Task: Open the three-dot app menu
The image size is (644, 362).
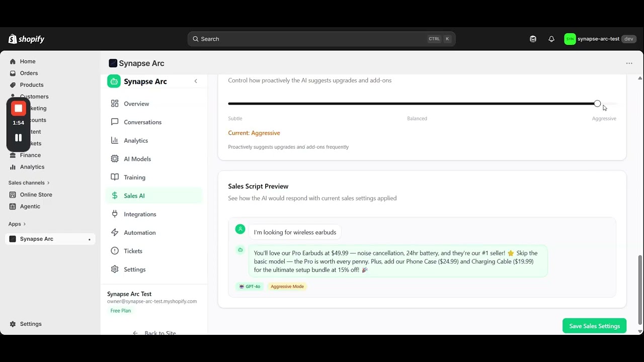Action: pos(629,63)
